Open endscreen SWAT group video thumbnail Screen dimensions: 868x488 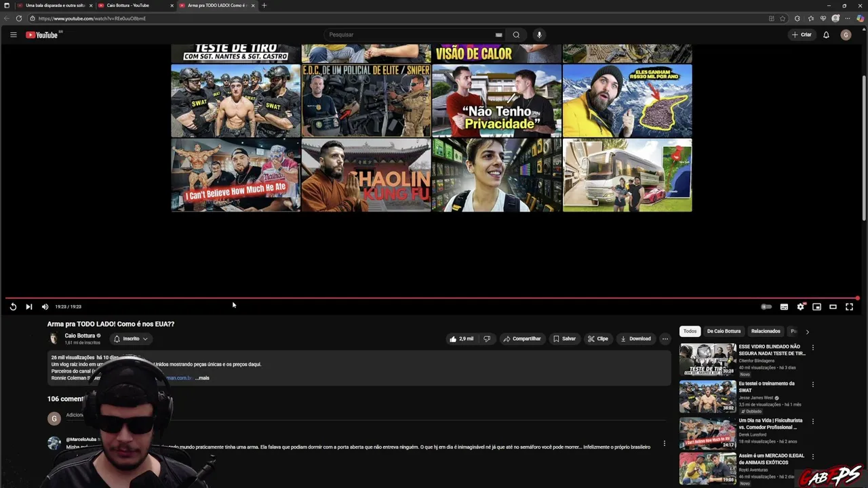coord(235,101)
